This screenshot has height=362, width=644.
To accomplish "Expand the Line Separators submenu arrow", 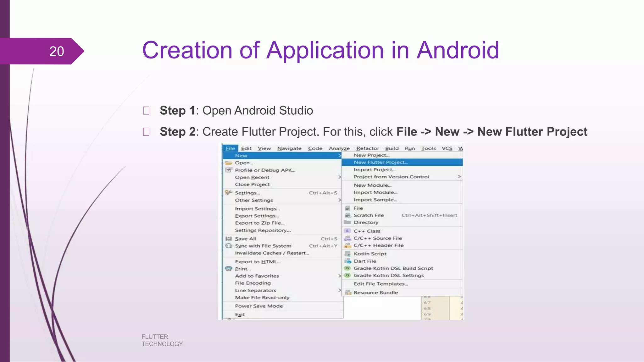I will (340, 290).
